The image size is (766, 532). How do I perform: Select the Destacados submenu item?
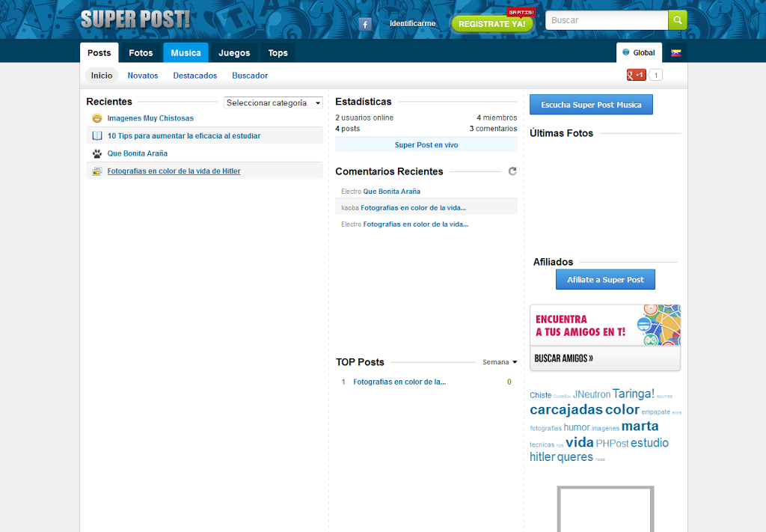tap(195, 76)
